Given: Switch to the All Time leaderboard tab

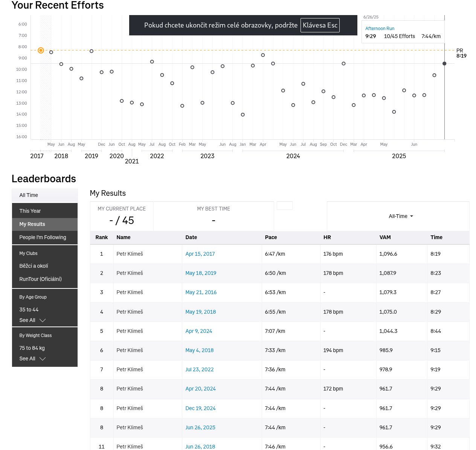Looking at the screenshot, I should [x=45, y=195].
